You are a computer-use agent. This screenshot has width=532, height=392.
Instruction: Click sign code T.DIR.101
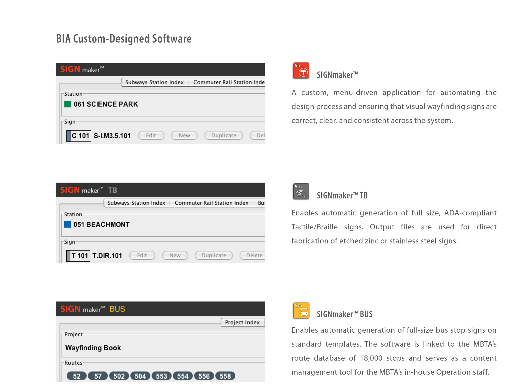(107, 256)
